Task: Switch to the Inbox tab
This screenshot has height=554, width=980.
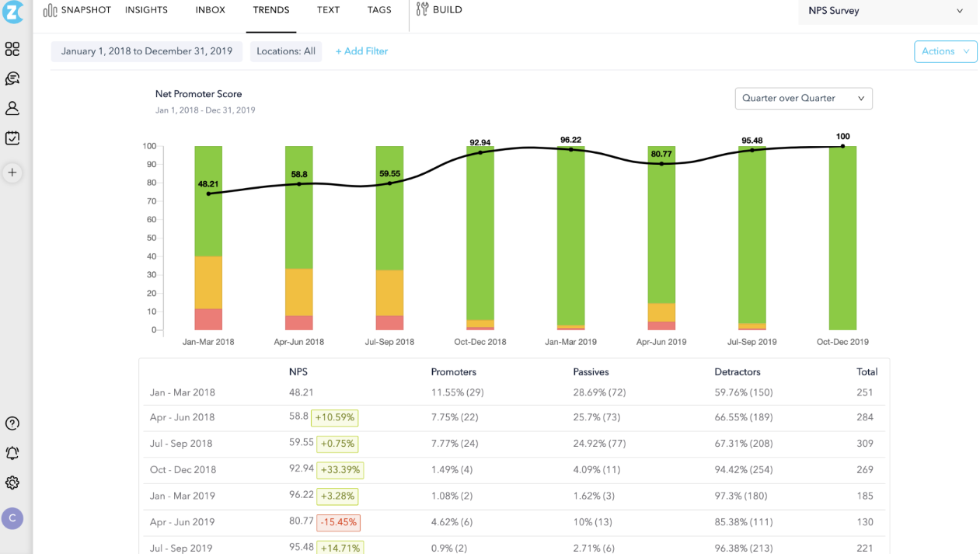Action: 210,10
